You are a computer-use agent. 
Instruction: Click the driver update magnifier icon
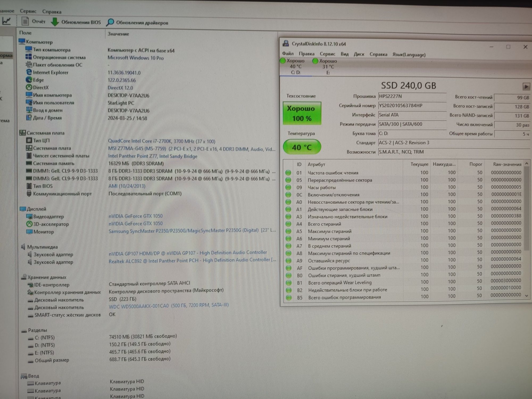click(x=110, y=23)
